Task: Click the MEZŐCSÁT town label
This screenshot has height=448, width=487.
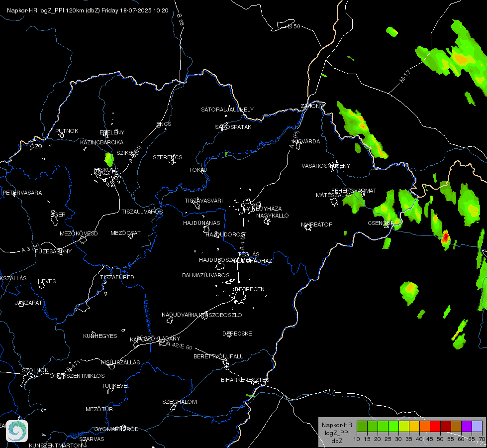Action: coord(125,233)
